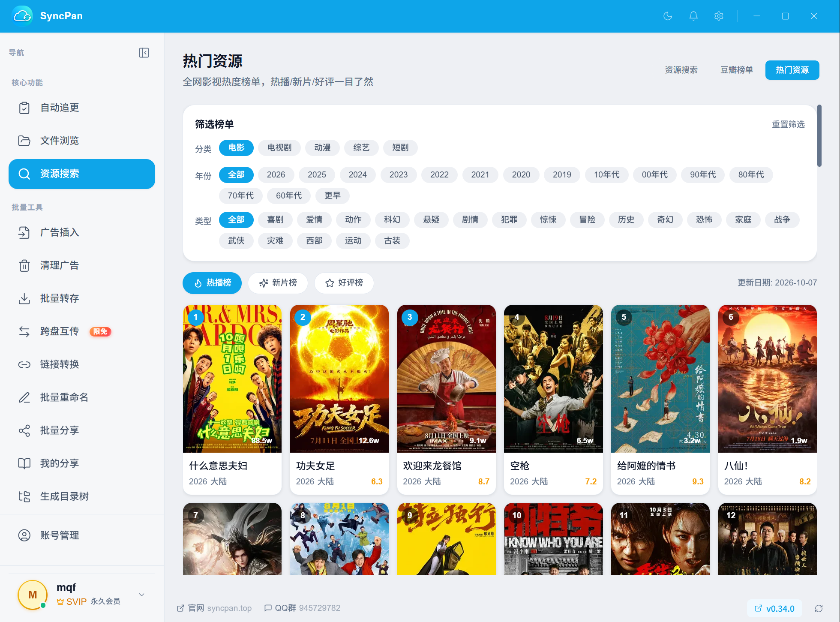Screen dimensions: 840x622
Task: Open 链接转换 link tool
Action: [x=82, y=364]
